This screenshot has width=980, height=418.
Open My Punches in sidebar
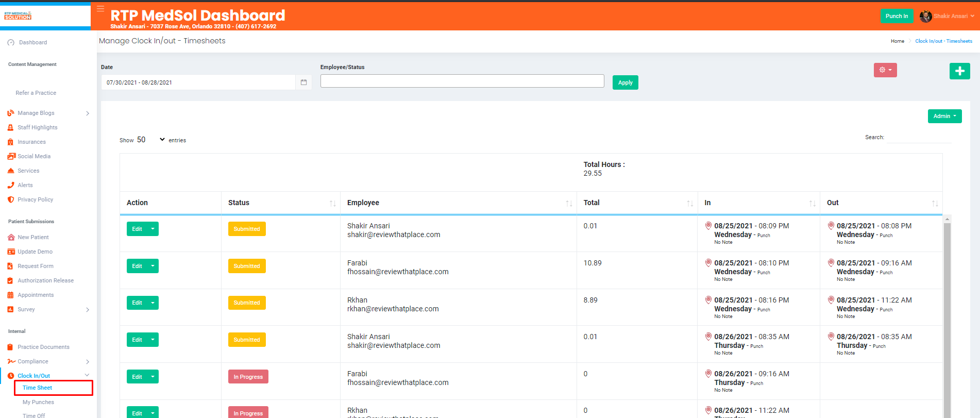(38, 402)
